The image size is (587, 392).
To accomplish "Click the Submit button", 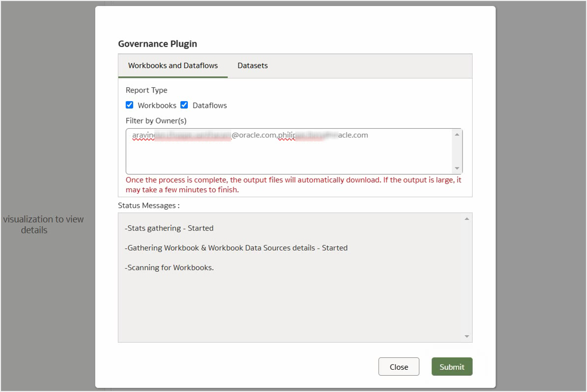I will point(452,367).
